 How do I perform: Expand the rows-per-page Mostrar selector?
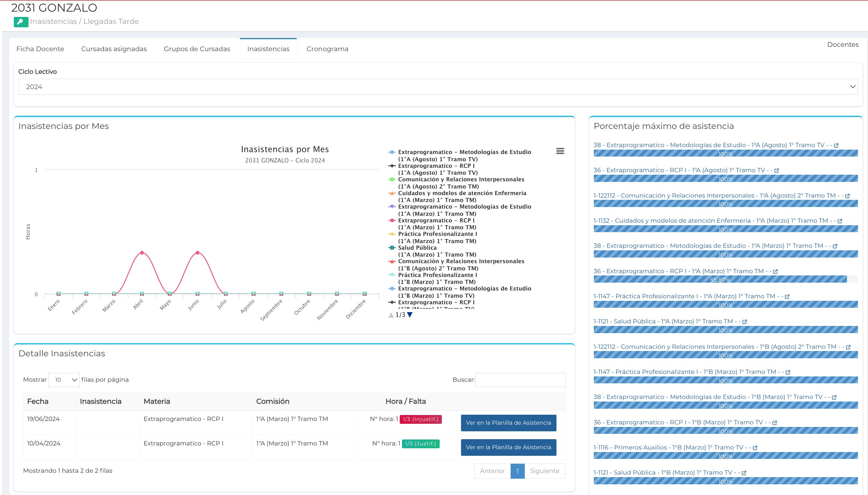[64, 380]
